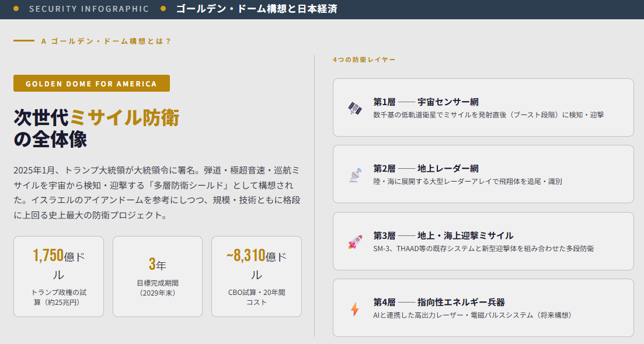Select the ~8,310億ドル CBO estimate card
This screenshot has height=344, width=644.
click(256, 276)
